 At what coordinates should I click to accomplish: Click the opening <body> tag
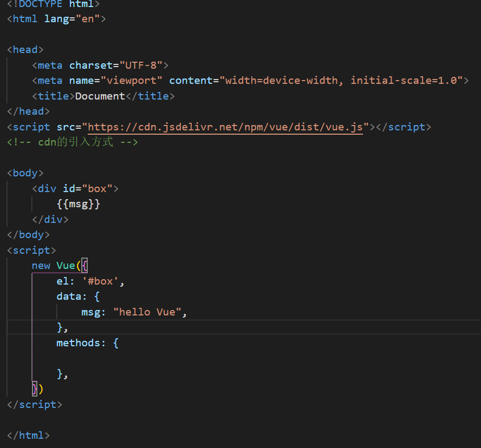(x=25, y=173)
